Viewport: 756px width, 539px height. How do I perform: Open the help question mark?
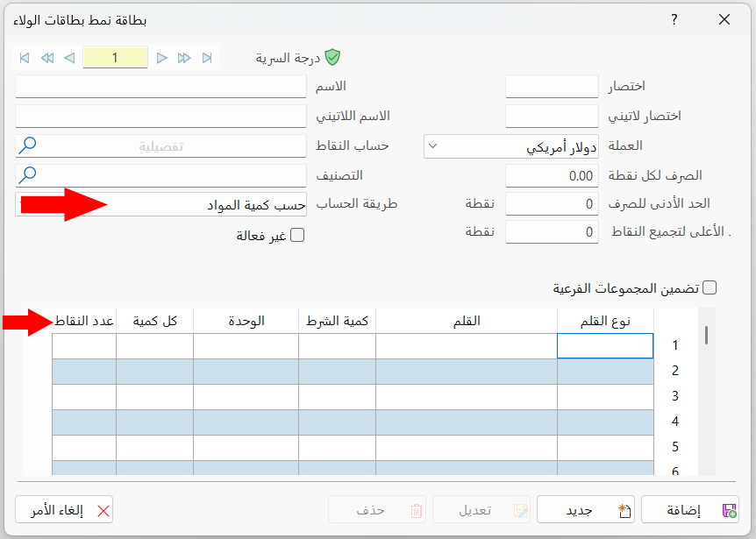point(674,19)
